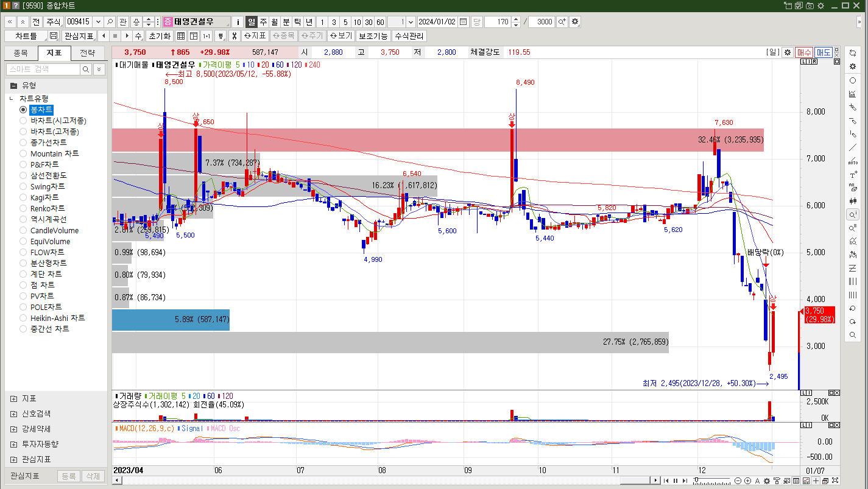Click the smart search magnifier icon

(x=86, y=69)
